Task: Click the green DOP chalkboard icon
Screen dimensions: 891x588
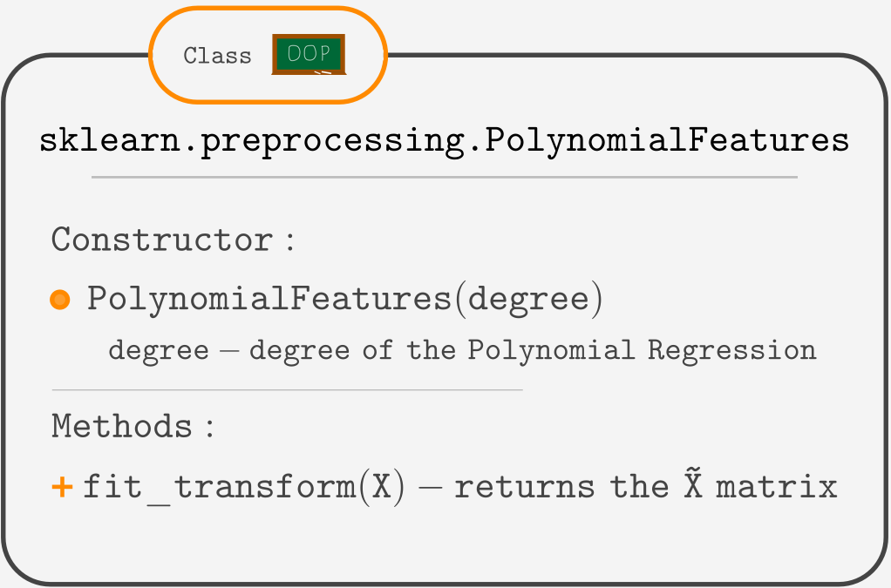Action: point(309,55)
